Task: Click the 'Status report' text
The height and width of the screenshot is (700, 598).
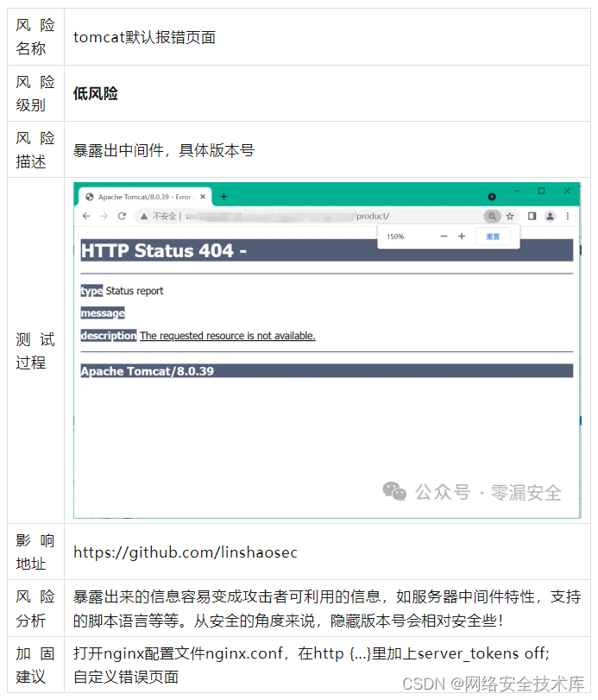Action: point(135,291)
